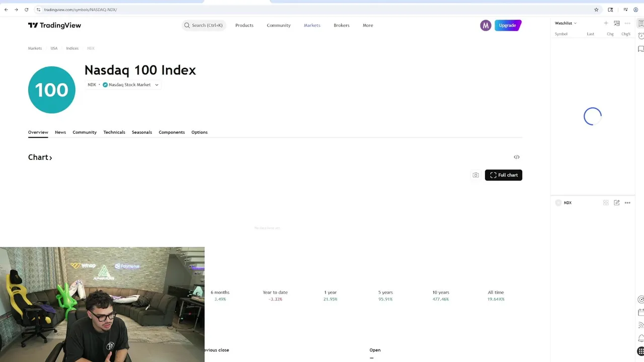
Task: Open the target screener sidebar icon
Action: [x=640, y=299]
